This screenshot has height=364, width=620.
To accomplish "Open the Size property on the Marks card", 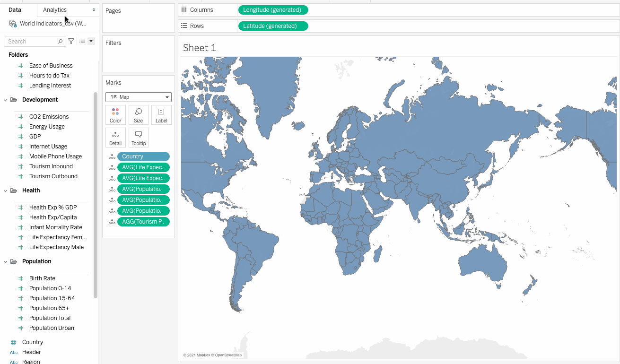I will click(x=138, y=114).
